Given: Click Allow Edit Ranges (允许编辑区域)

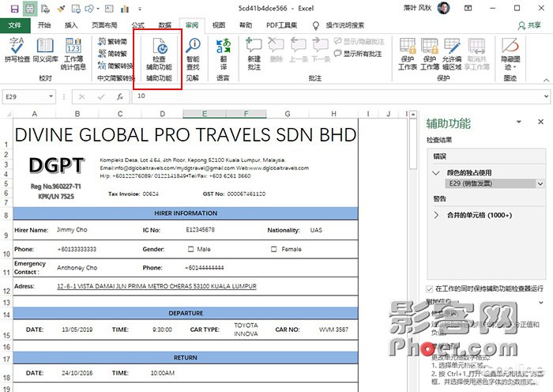Looking at the screenshot, I should [452, 54].
